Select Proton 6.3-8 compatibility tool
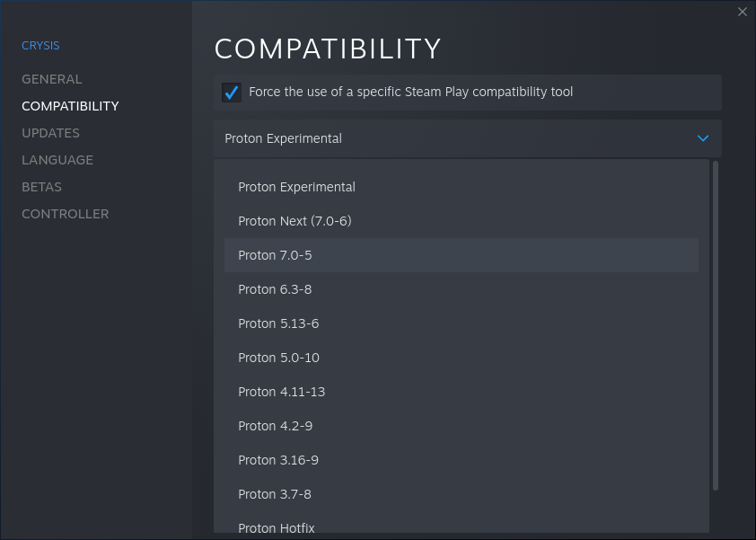Screen dimensions: 756x540 275,289
